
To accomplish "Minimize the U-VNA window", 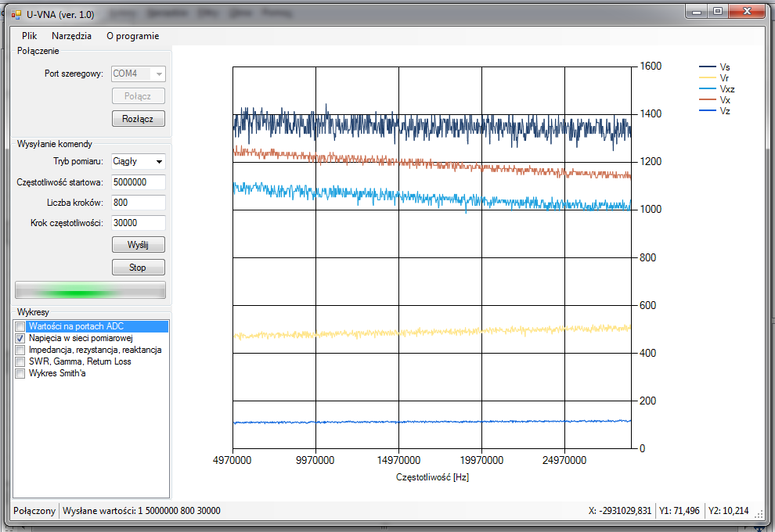I will pos(694,12).
